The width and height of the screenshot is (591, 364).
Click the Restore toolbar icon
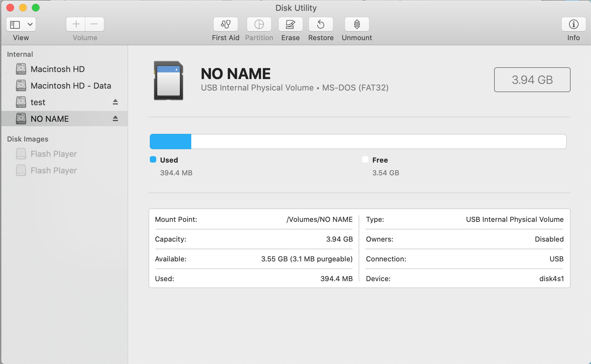[x=321, y=25]
